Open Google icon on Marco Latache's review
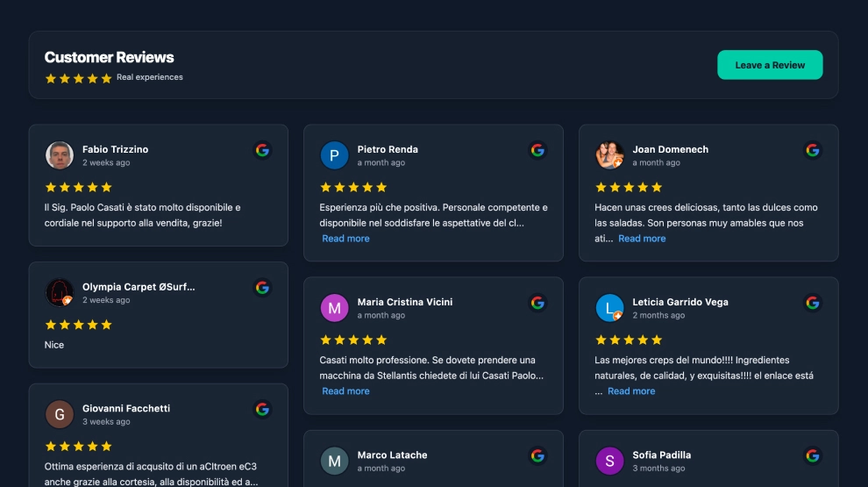 pyautogui.click(x=537, y=456)
